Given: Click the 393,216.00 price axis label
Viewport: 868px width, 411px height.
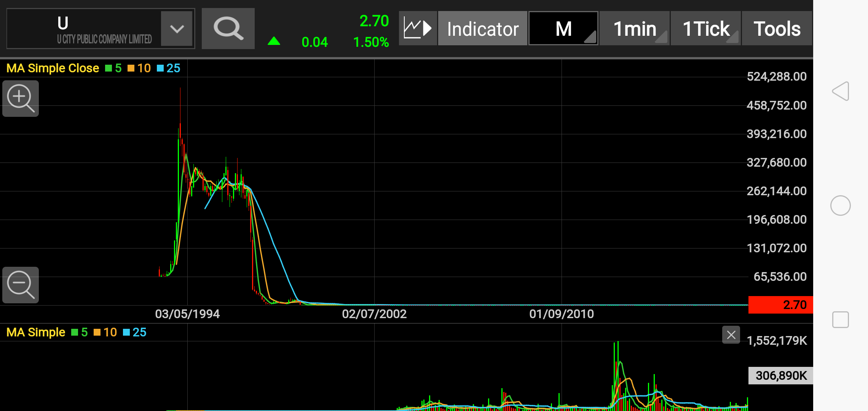Looking at the screenshot, I should pos(777,134).
